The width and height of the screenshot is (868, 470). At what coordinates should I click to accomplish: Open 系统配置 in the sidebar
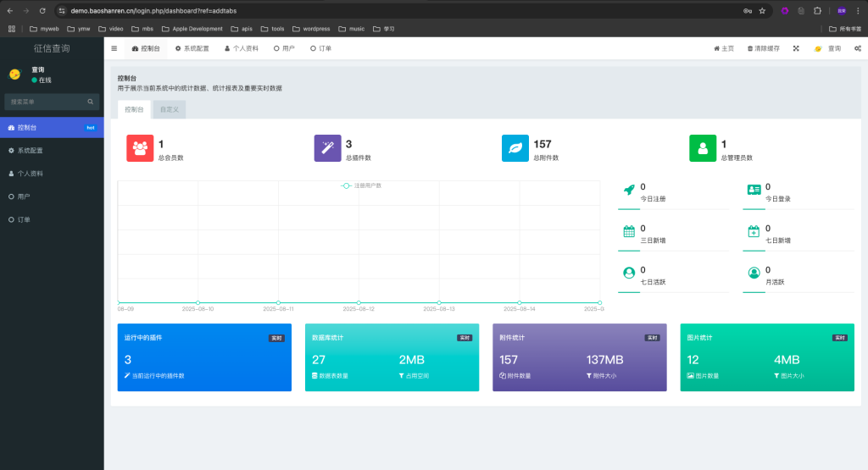point(52,151)
